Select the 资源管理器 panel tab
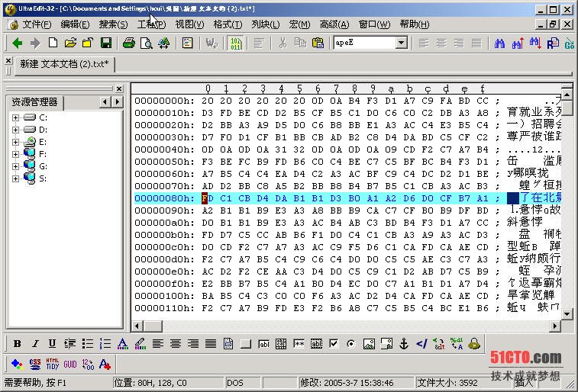 pyautogui.click(x=34, y=102)
